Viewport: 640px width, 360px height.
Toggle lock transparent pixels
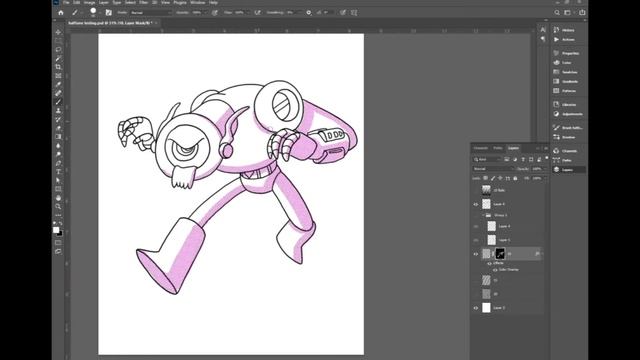coord(485,178)
